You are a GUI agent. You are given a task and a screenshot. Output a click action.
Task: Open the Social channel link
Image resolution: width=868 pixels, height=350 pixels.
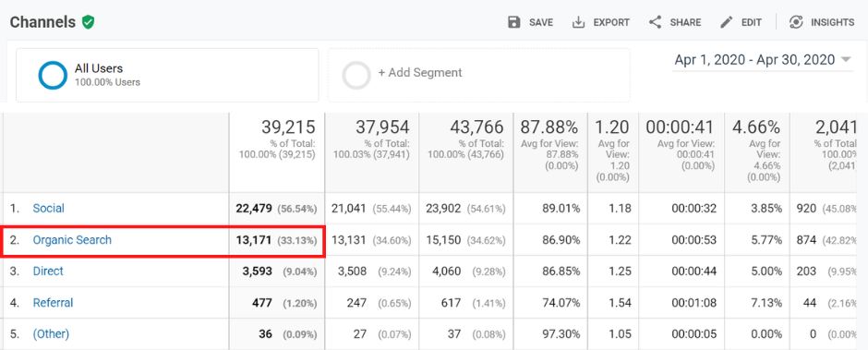coord(49,208)
